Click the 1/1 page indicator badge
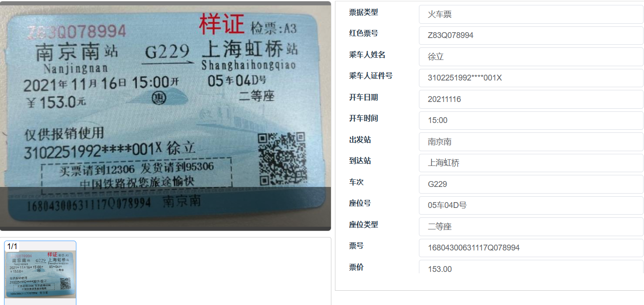Screen dimensions: 644x305 coord(12,246)
